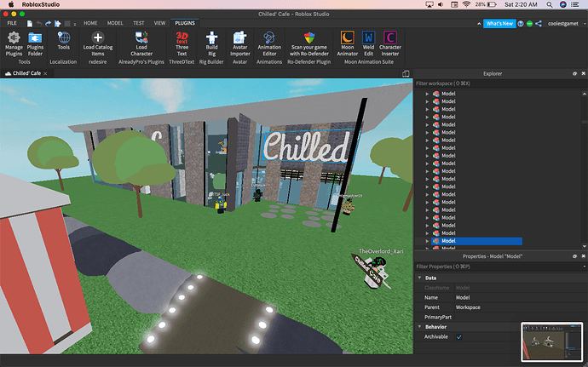Open the Build Rig plugin
The width and height of the screenshot is (588, 367).
point(211,44)
